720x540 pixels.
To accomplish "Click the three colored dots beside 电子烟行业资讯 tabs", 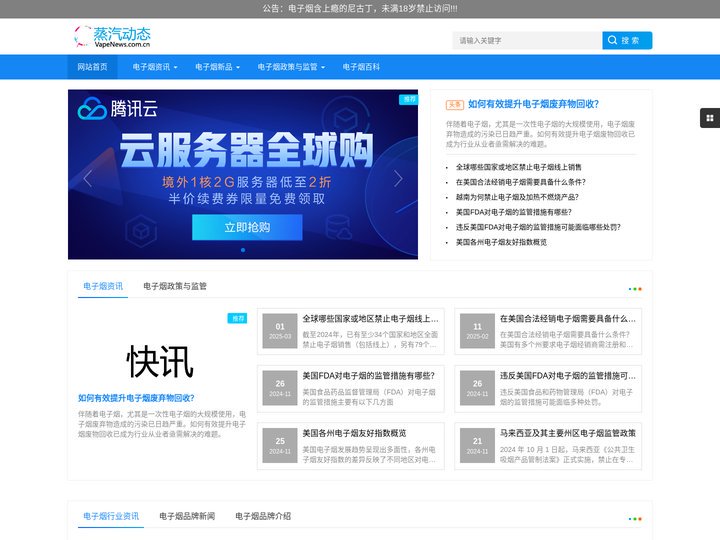I will point(635,519).
